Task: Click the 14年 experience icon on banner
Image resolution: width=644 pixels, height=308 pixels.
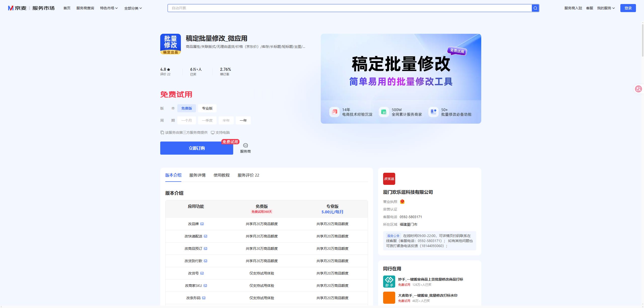Action: (x=334, y=112)
